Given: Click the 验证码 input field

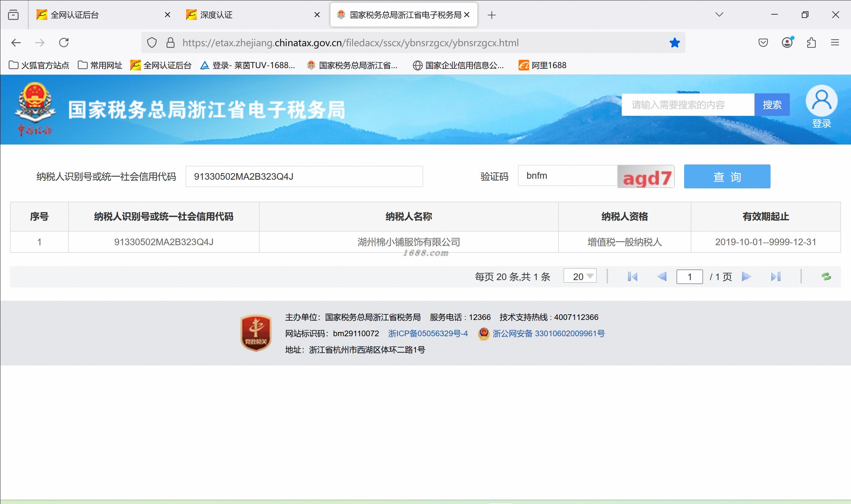Looking at the screenshot, I should [x=567, y=176].
